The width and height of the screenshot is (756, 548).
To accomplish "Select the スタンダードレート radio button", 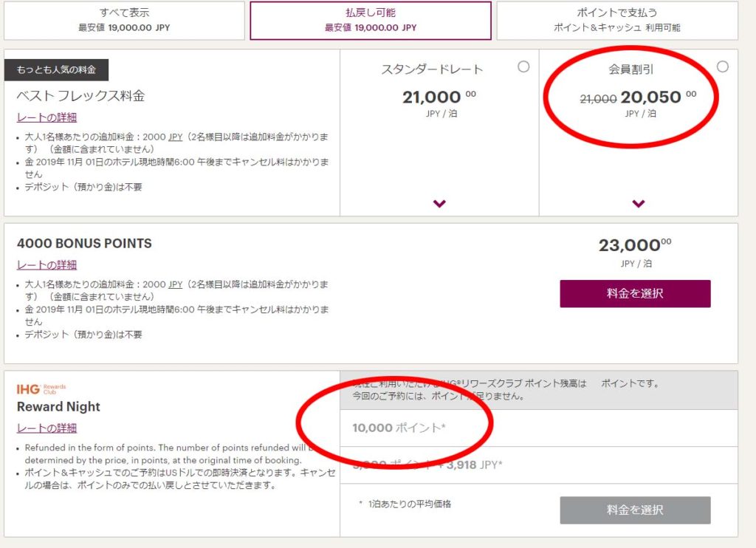I will [523, 66].
